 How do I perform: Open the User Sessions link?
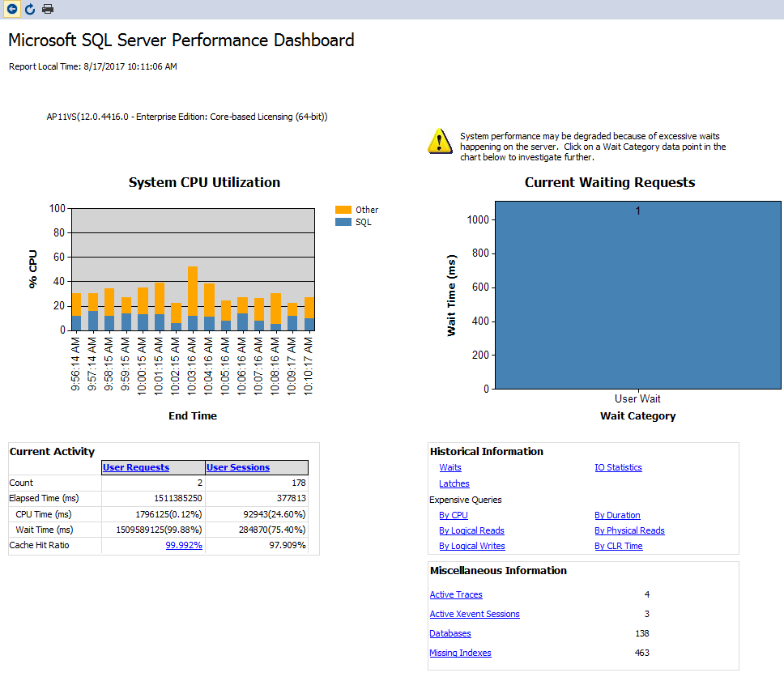237,467
